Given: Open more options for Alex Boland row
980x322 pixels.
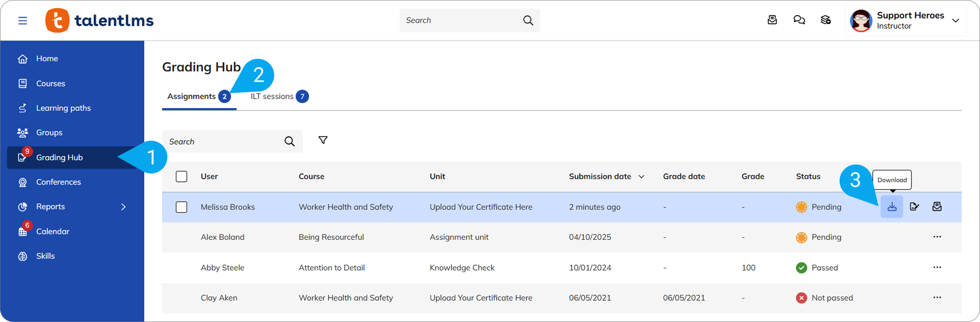Looking at the screenshot, I should [937, 237].
